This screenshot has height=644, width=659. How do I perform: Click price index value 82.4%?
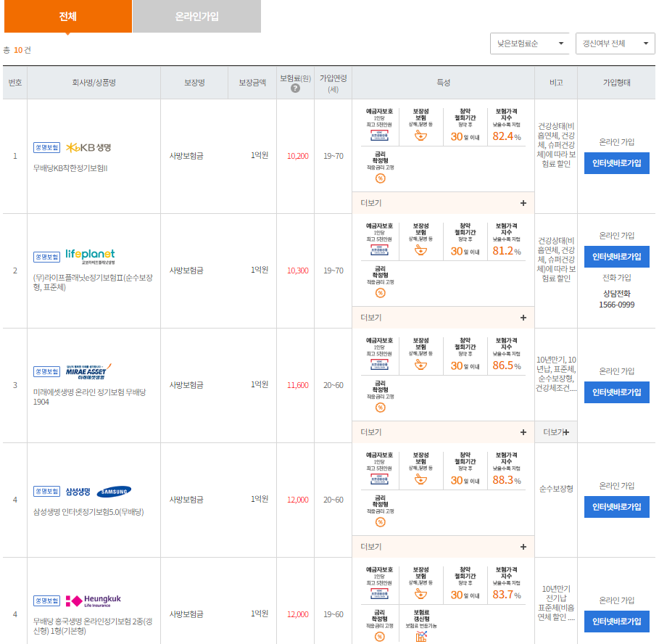pos(507,136)
